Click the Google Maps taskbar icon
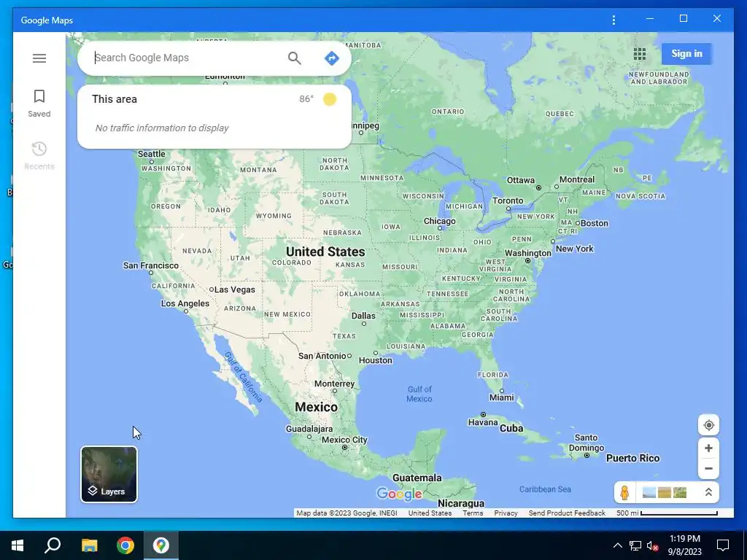This screenshot has height=560, width=747. pos(161,545)
